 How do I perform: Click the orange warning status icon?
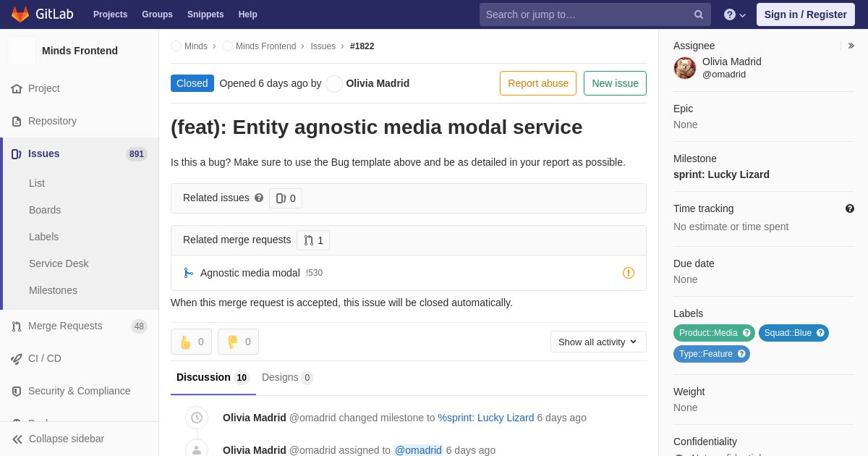629,273
